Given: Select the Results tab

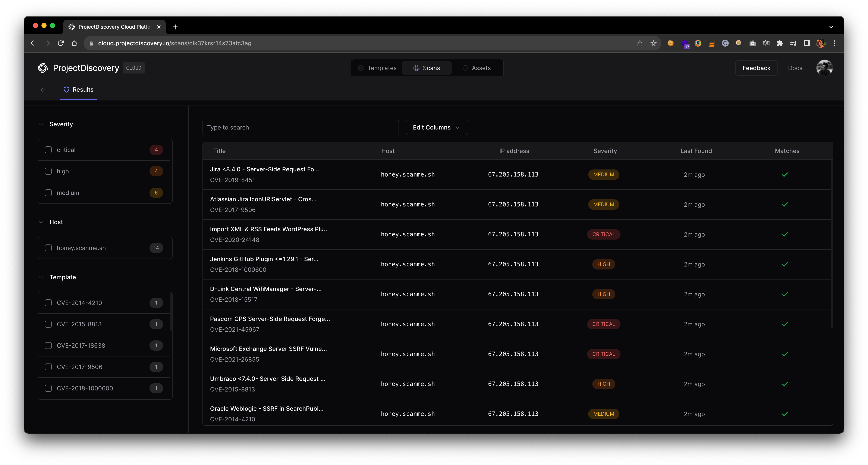Looking at the screenshot, I should pyautogui.click(x=79, y=90).
